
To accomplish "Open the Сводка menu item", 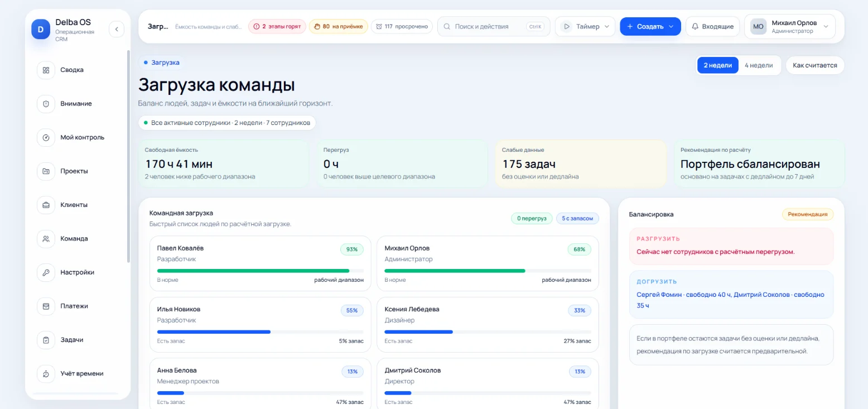I will tap(72, 70).
